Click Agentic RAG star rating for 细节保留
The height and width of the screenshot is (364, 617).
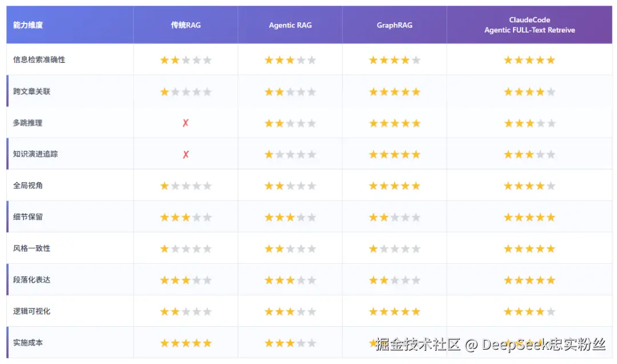pos(290,217)
